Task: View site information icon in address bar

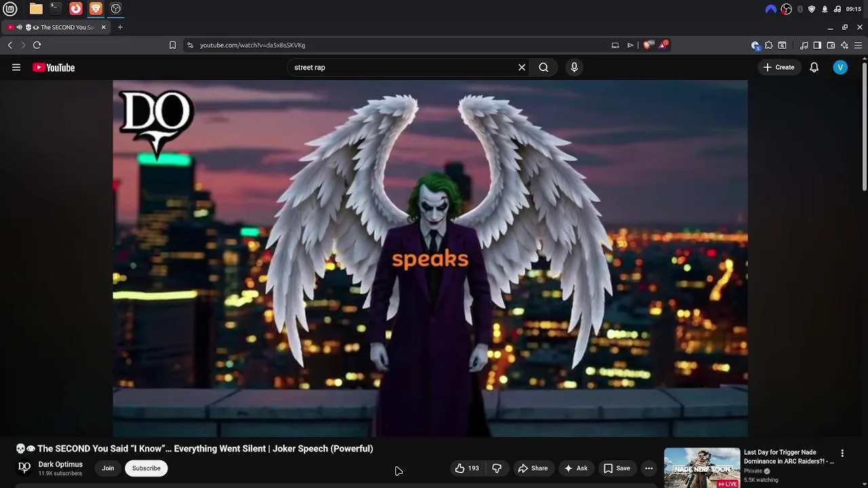Action: (190, 45)
